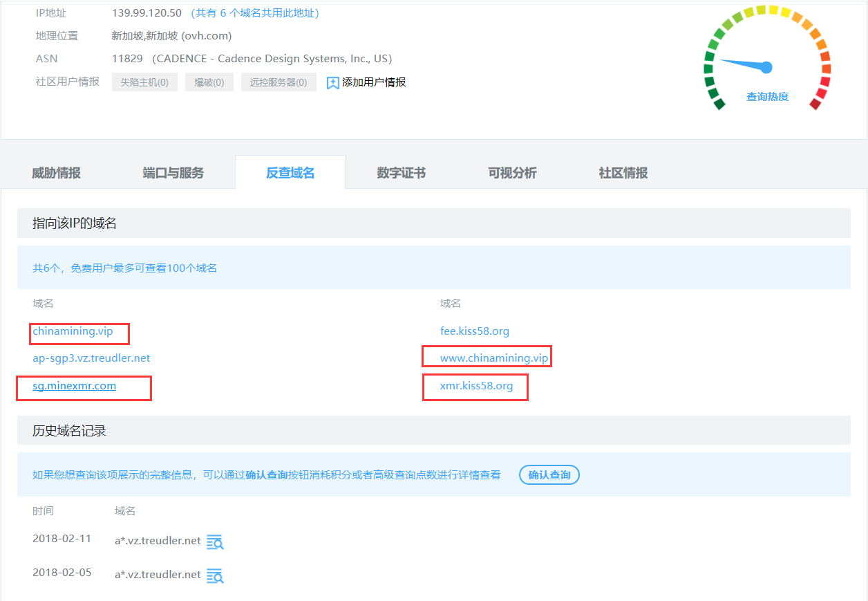Click search icon beside 2018-02-11 history record

tap(215, 542)
